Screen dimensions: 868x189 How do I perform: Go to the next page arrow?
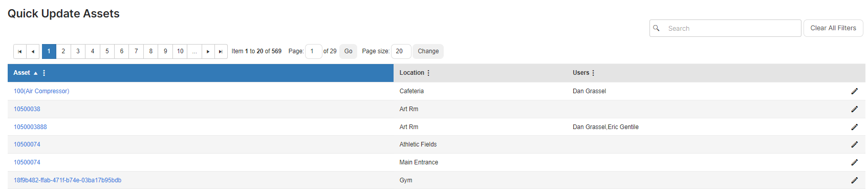pos(208,51)
